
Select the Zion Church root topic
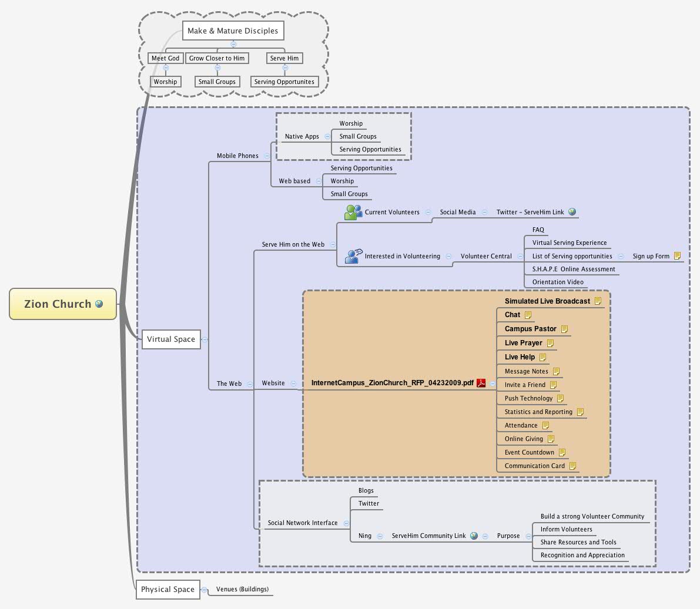[x=59, y=304]
